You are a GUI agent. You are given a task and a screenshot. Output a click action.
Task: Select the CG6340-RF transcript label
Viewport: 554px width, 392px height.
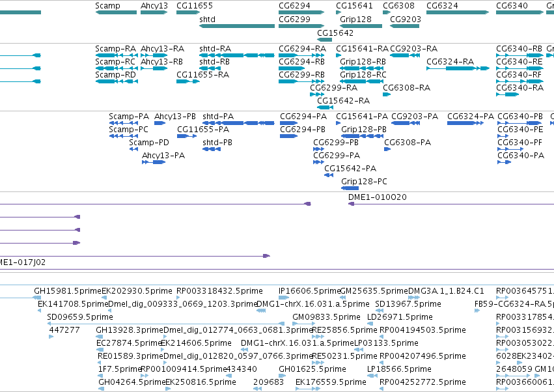(519, 75)
